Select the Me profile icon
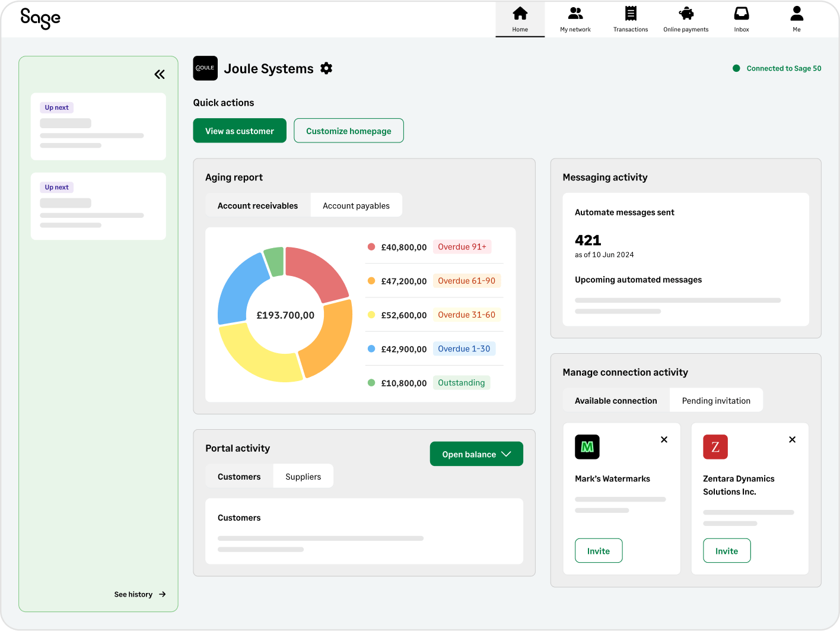840x631 pixels. point(797,13)
